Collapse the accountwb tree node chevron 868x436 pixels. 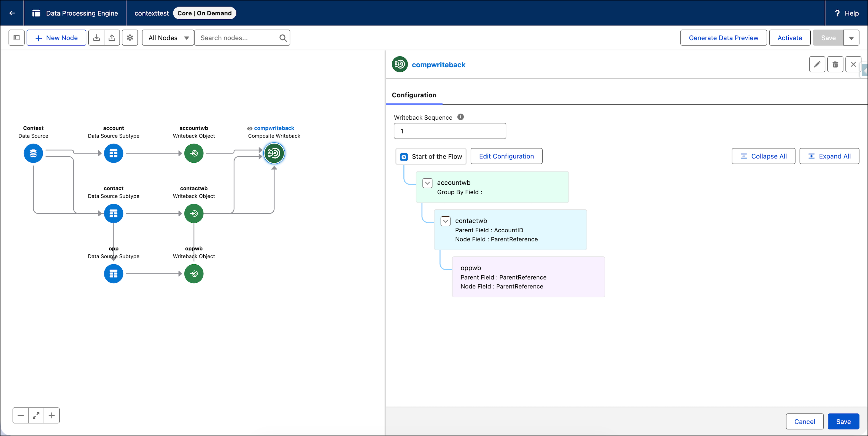click(427, 183)
